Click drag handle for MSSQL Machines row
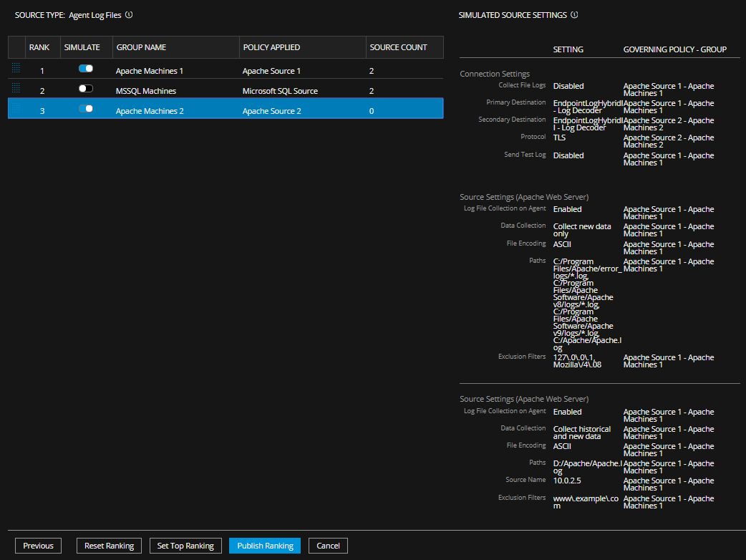Viewport: 746px width, 560px height. (16, 89)
